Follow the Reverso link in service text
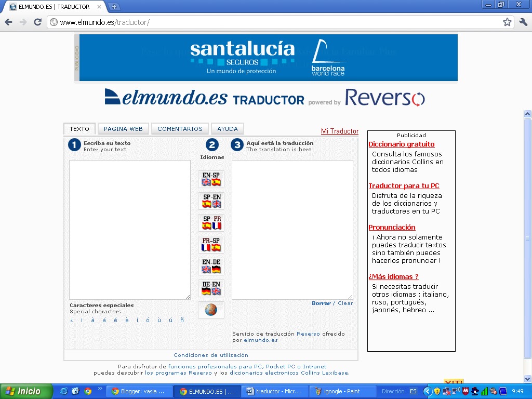Screen dimensions: 532x399 point(308,334)
